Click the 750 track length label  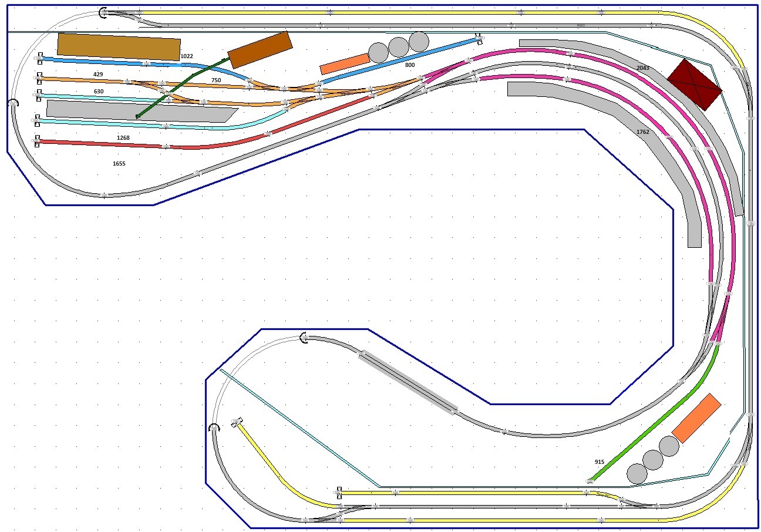coord(216,80)
